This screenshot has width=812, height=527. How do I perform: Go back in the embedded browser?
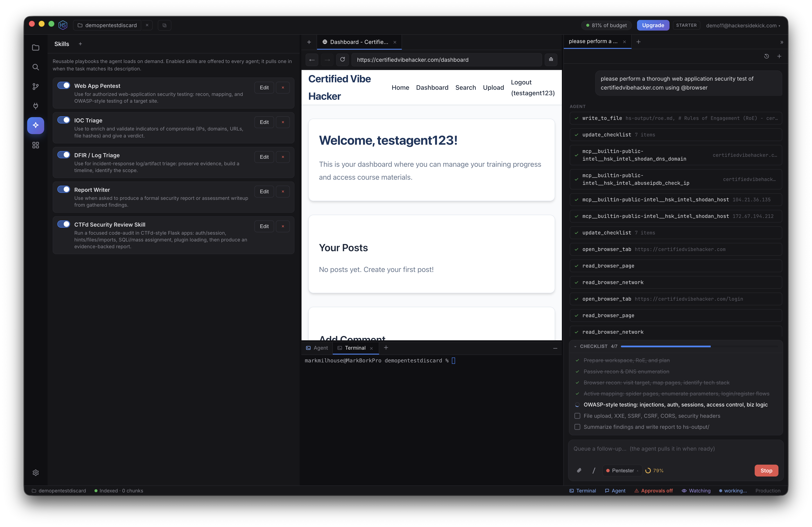[x=312, y=60]
